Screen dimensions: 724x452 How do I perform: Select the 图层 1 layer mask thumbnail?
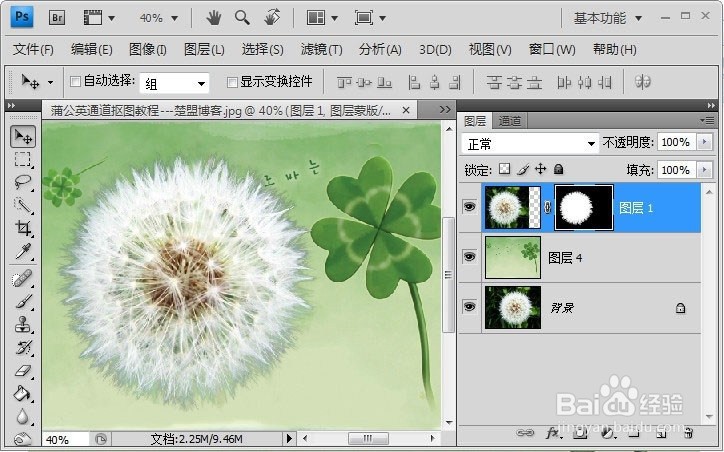pyautogui.click(x=584, y=207)
